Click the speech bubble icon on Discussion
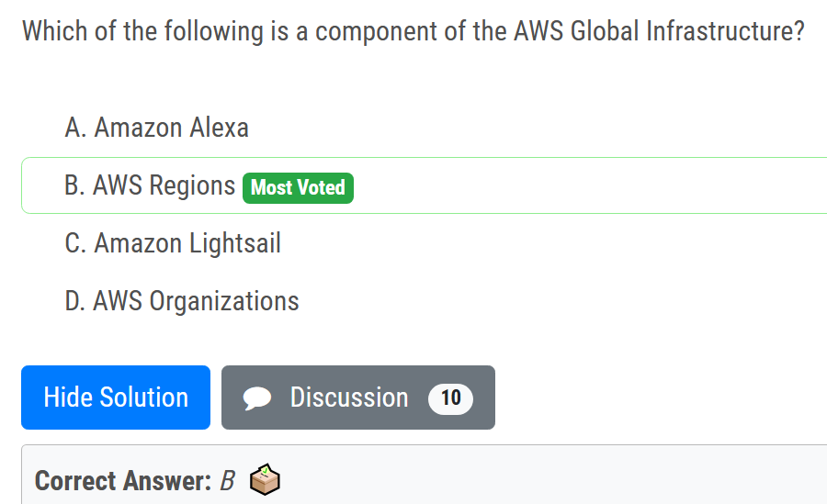 click(x=258, y=398)
